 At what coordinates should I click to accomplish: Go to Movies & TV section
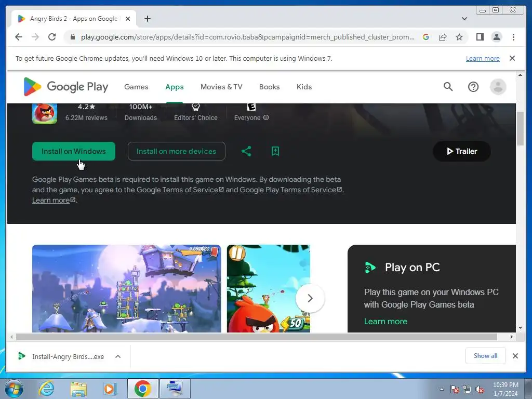(221, 87)
